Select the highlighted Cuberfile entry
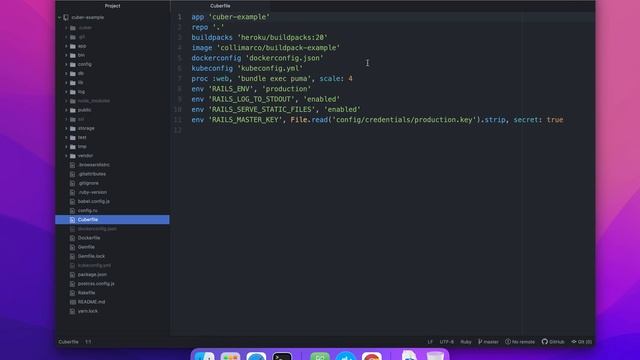Image resolution: width=640 pixels, height=360 pixels. tap(112, 220)
